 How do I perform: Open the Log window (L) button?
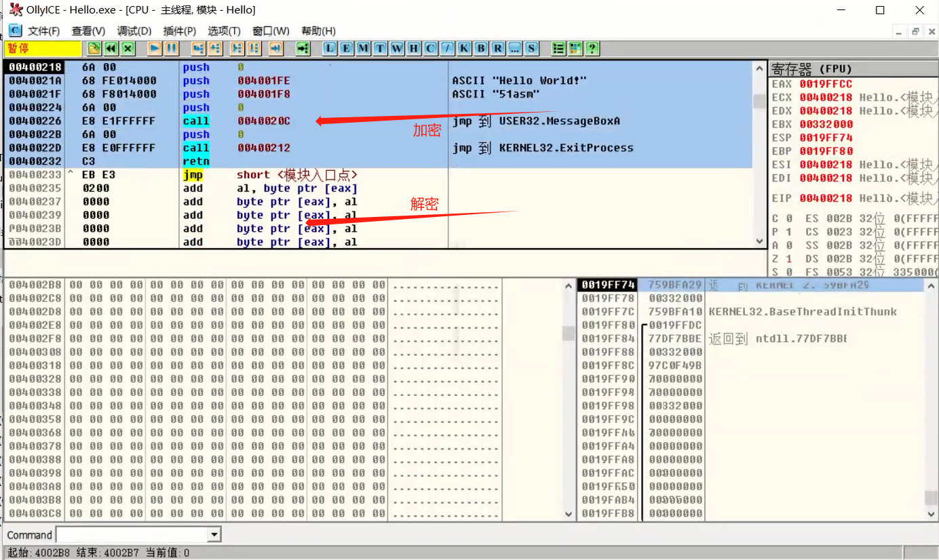[330, 49]
